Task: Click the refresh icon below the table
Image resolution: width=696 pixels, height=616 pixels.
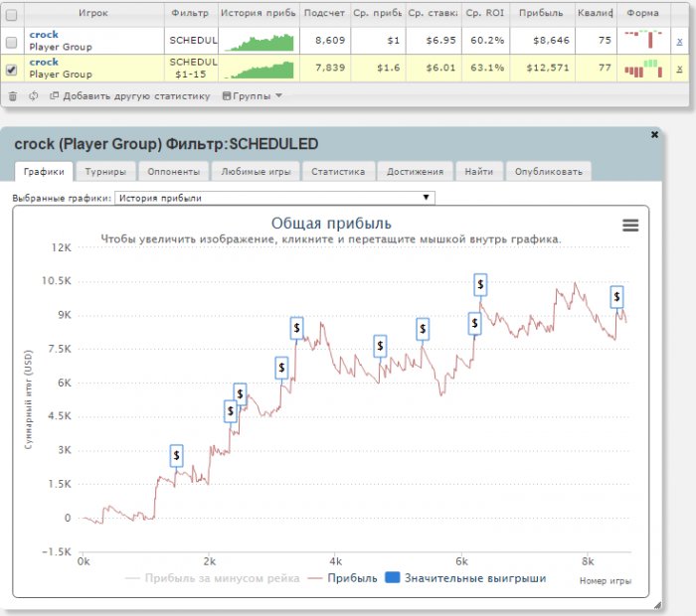Action: pyautogui.click(x=34, y=95)
